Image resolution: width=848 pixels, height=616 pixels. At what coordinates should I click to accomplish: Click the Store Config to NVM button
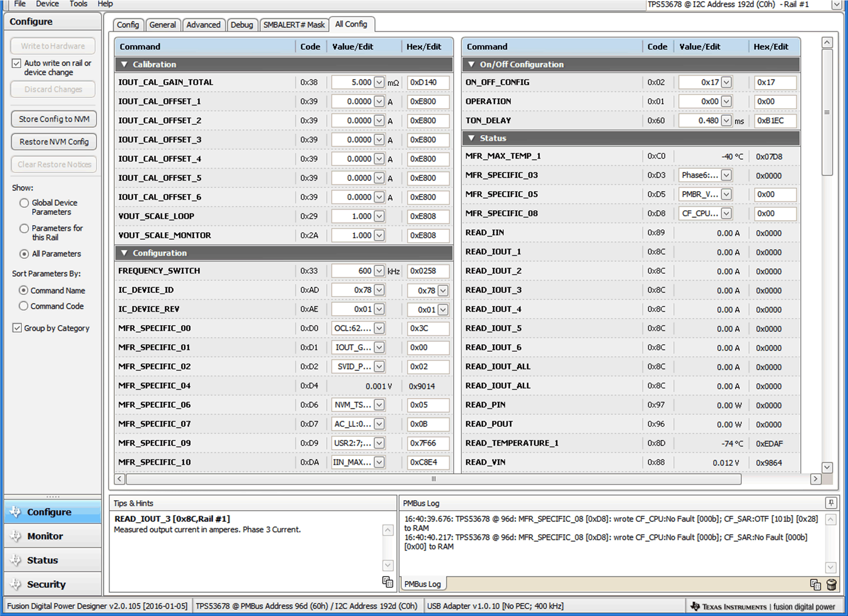point(53,119)
